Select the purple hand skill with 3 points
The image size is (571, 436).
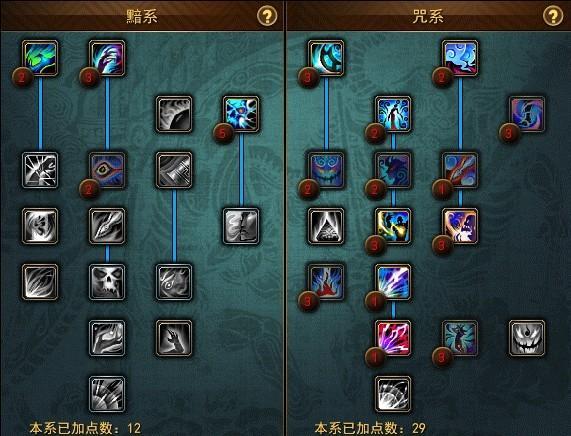[107, 58]
